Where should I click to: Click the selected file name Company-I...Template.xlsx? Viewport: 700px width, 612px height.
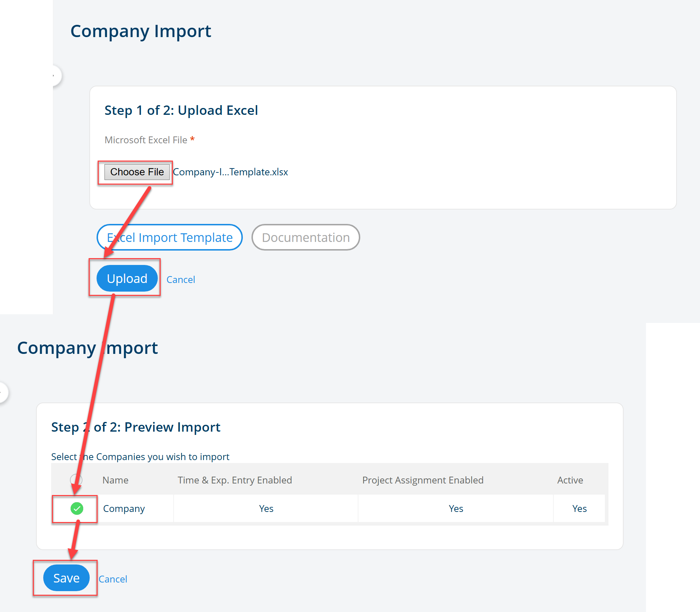coord(231,172)
